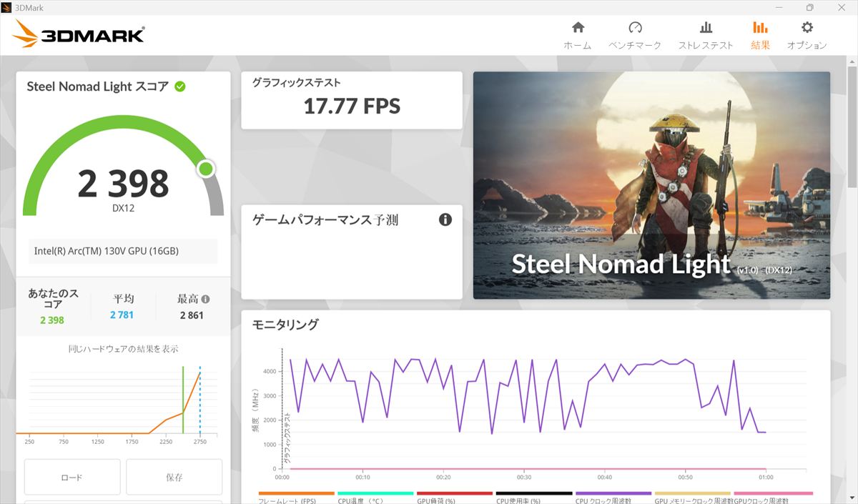Screen dimensions: 858x504
Task: Click the 3DMark logo
Action: click(x=79, y=34)
